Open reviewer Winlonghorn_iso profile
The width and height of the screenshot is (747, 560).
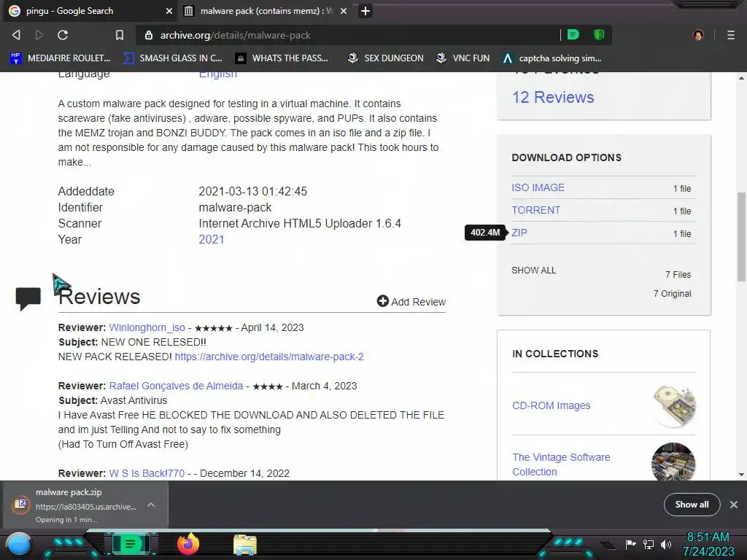(147, 327)
